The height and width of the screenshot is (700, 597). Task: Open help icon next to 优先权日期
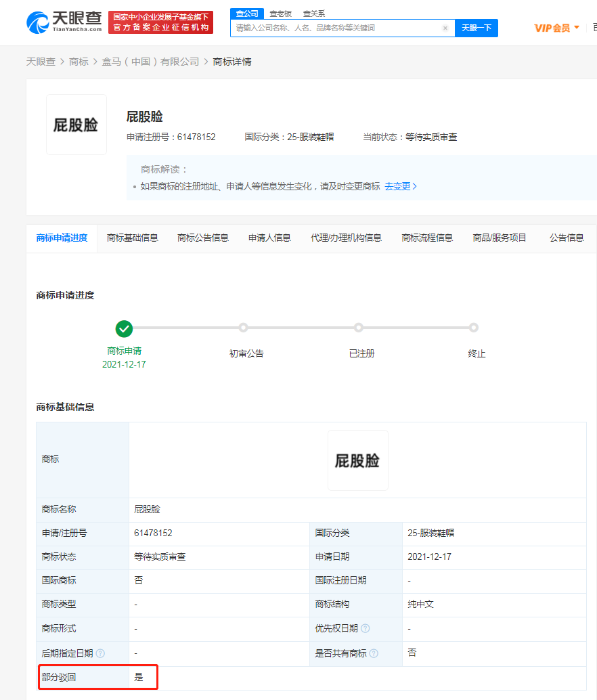365,628
